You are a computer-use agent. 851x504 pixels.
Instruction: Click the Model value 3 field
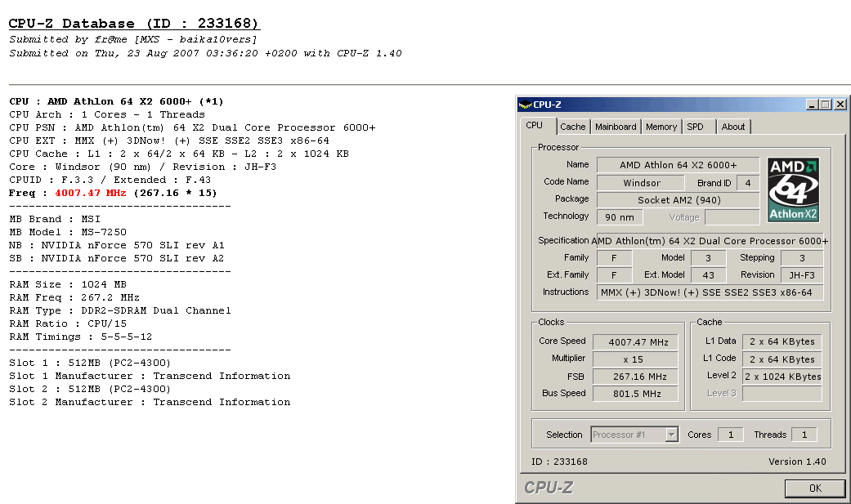coord(708,258)
